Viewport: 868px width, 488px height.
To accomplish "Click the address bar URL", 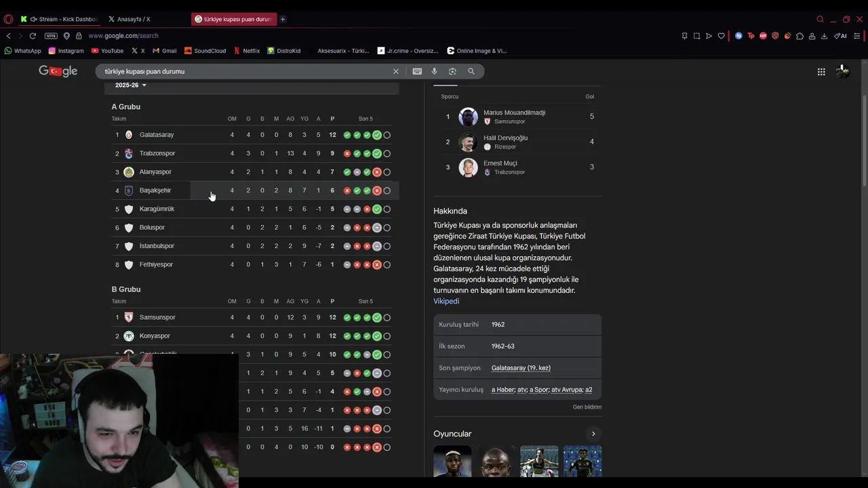I will point(123,36).
